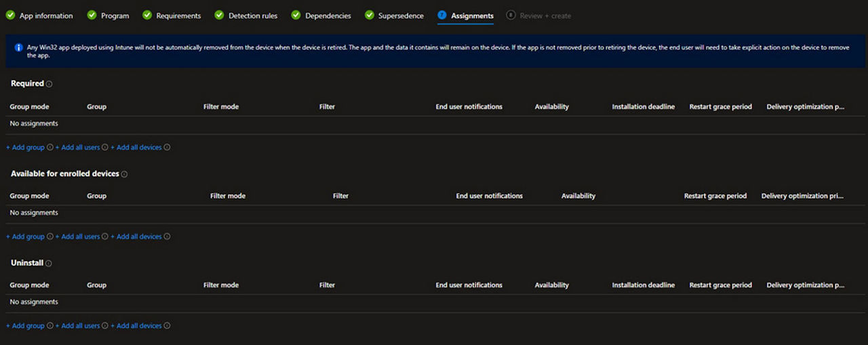
Task: Add a group under Required assignments
Action: click(x=25, y=147)
